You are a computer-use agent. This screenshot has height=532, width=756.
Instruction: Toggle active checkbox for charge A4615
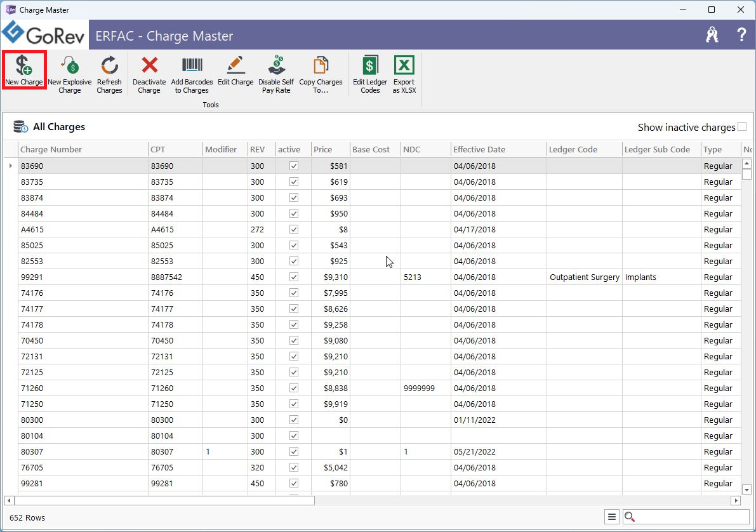pos(294,230)
